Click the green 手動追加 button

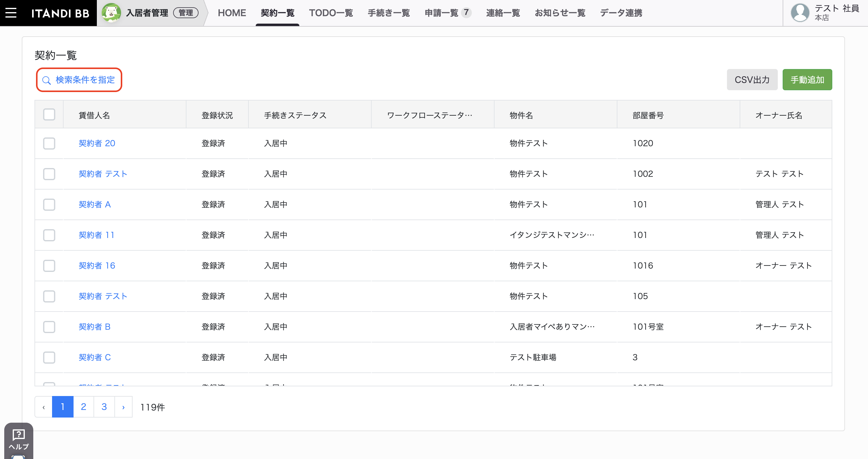click(x=807, y=80)
